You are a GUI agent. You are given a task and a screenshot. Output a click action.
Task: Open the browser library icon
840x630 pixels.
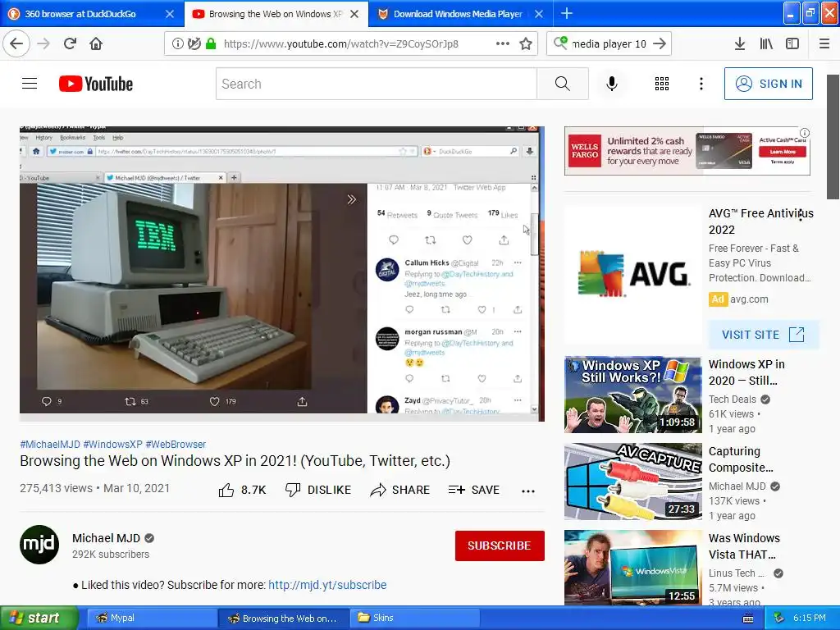766,44
